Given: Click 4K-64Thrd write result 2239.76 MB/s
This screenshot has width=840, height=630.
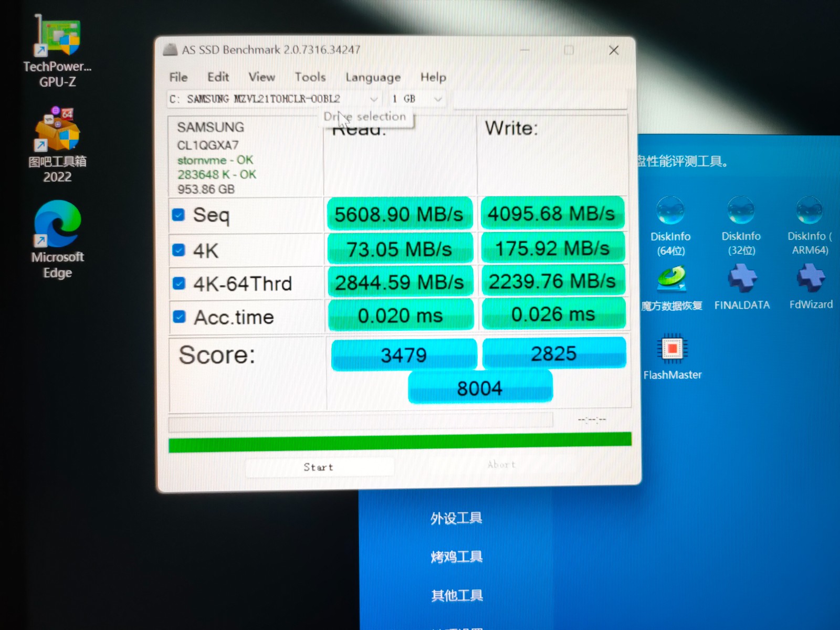Looking at the screenshot, I should [x=553, y=281].
